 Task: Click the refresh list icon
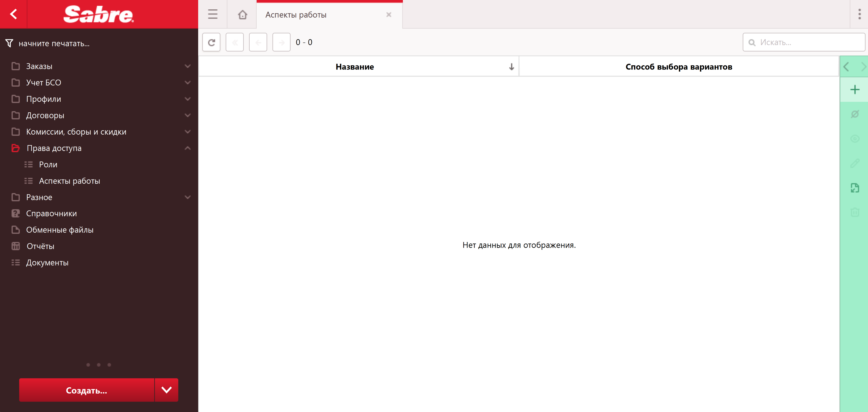point(211,42)
